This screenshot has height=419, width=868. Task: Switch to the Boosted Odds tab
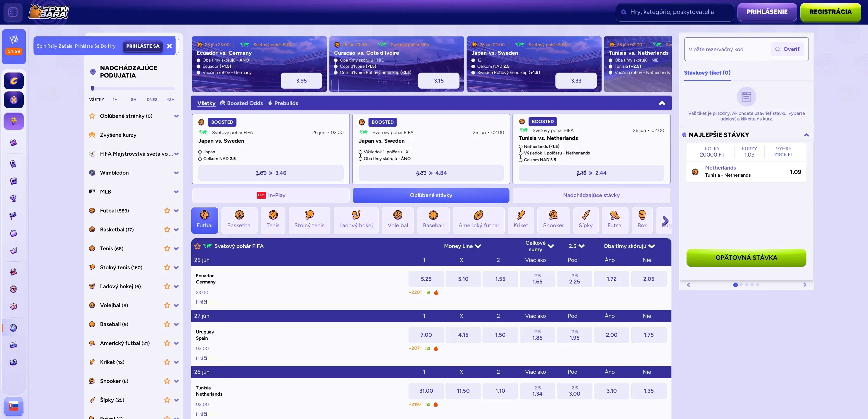(242, 103)
